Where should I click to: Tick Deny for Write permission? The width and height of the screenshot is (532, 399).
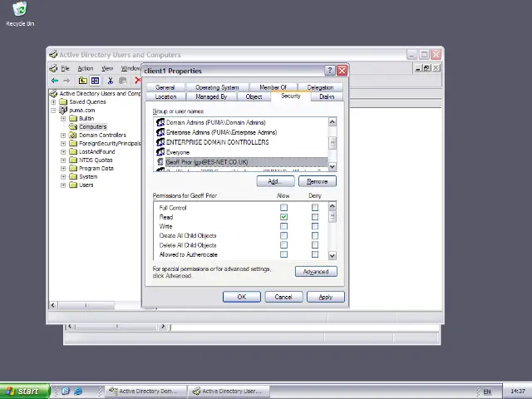(315, 226)
